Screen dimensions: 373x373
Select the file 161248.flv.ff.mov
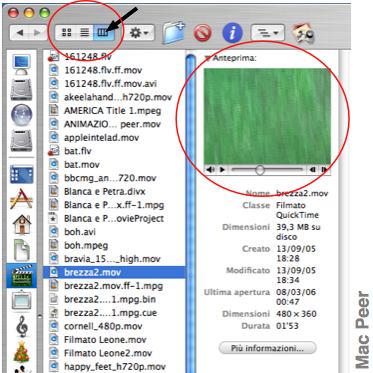pos(114,70)
